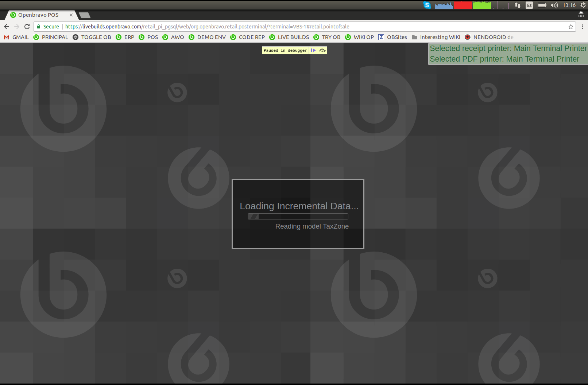Step over next function call in debugger
Screen dimensions: 588x385
click(322, 50)
